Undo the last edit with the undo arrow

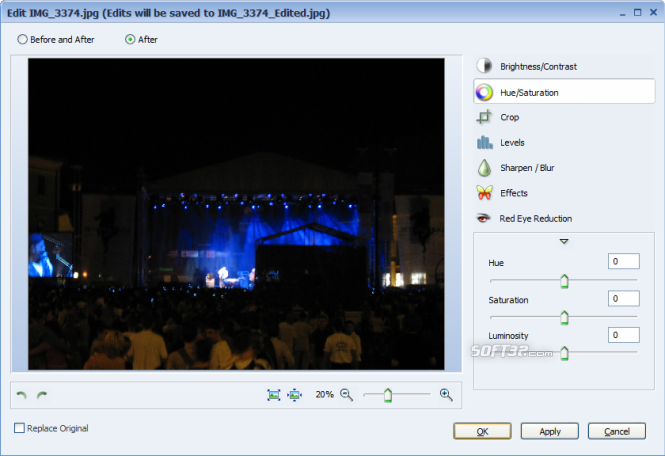coord(21,395)
